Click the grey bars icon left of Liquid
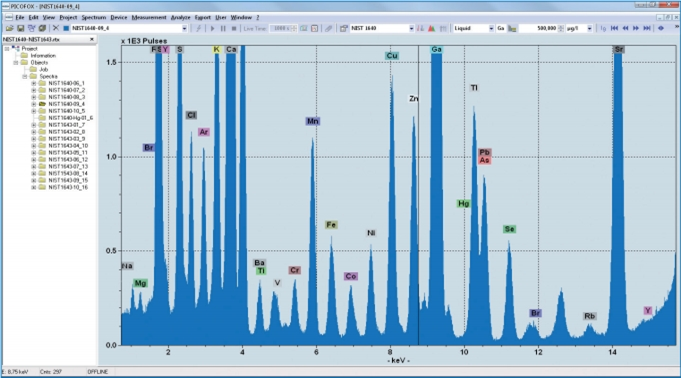Screen dimensions: 681x378 coord(443,28)
